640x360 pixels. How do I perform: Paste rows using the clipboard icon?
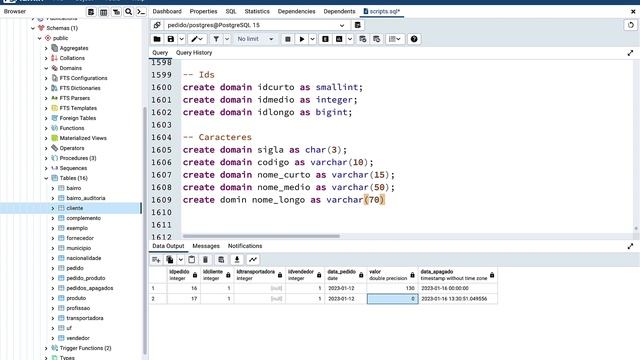click(x=191, y=260)
